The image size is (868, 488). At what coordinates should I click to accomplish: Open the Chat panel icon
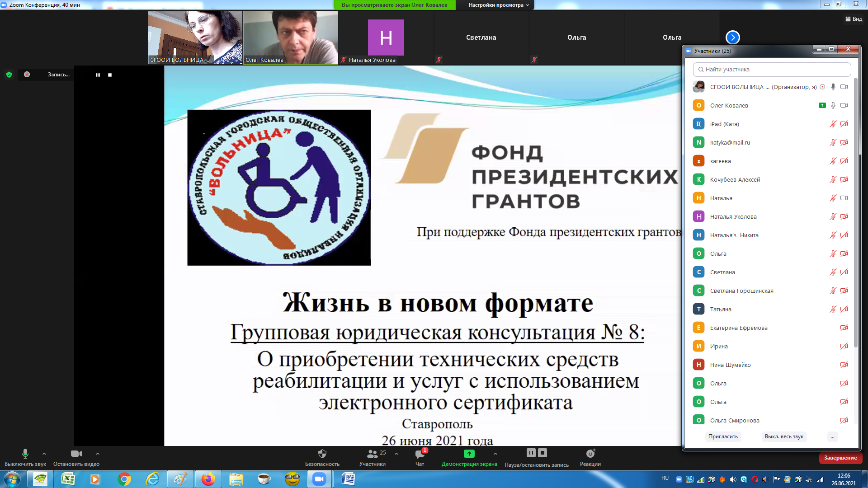pos(420,454)
